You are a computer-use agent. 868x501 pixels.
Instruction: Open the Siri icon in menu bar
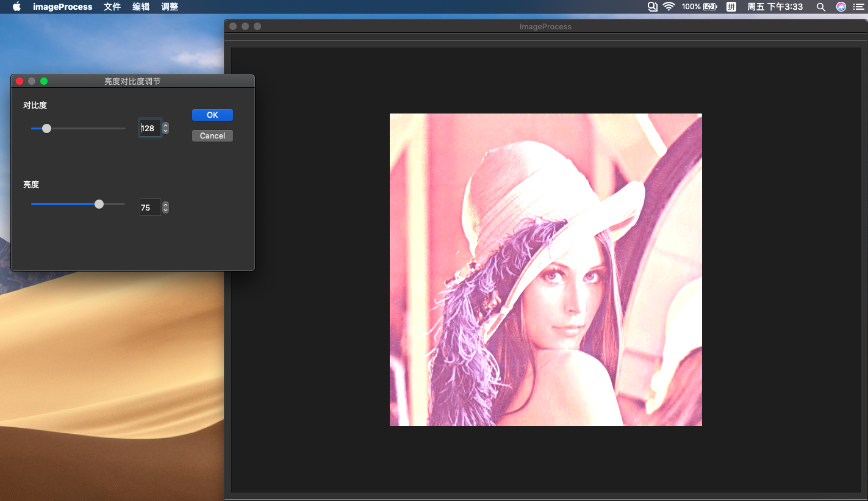point(841,7)
